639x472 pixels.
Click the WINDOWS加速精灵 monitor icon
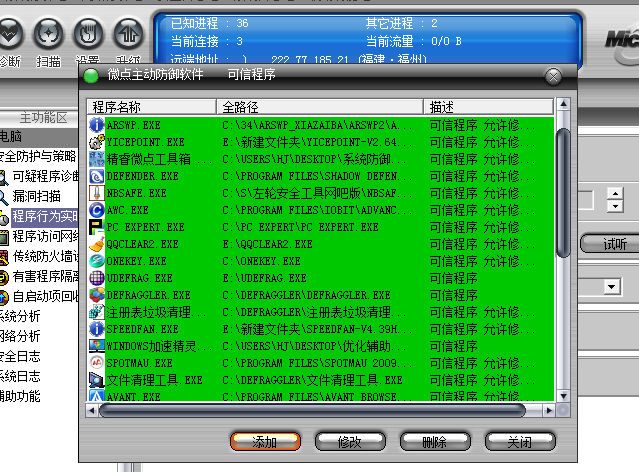pyautogui.click(x=97, y=346)
